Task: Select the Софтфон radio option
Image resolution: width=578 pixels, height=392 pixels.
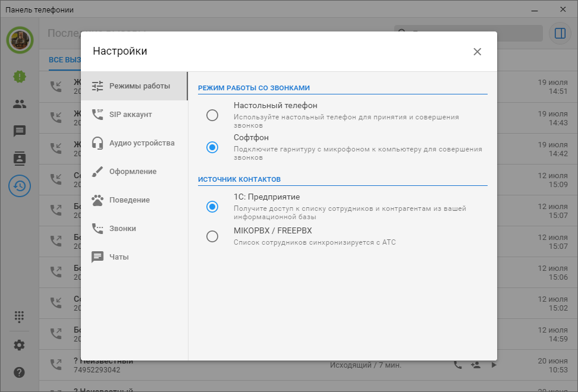Action: pyautogui.click(x=212, y=147)
